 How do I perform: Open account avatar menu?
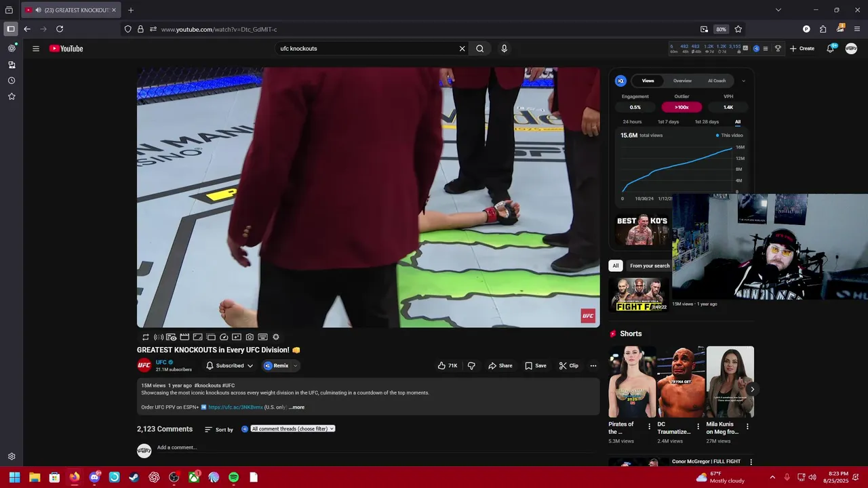[851, 49]
